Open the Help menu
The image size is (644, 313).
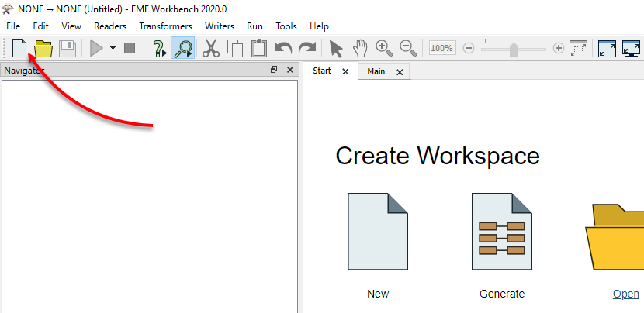(x=319, y=26)
